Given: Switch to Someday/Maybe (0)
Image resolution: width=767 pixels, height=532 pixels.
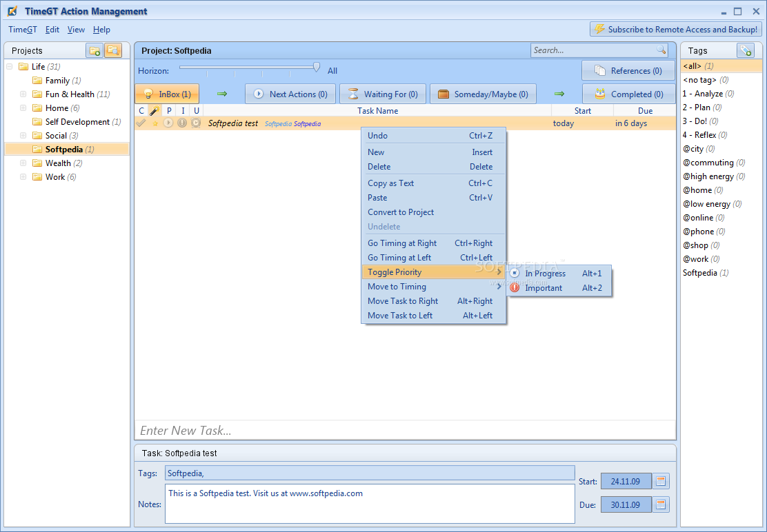Looking at the screenshot, I should (x=483, y=94).
